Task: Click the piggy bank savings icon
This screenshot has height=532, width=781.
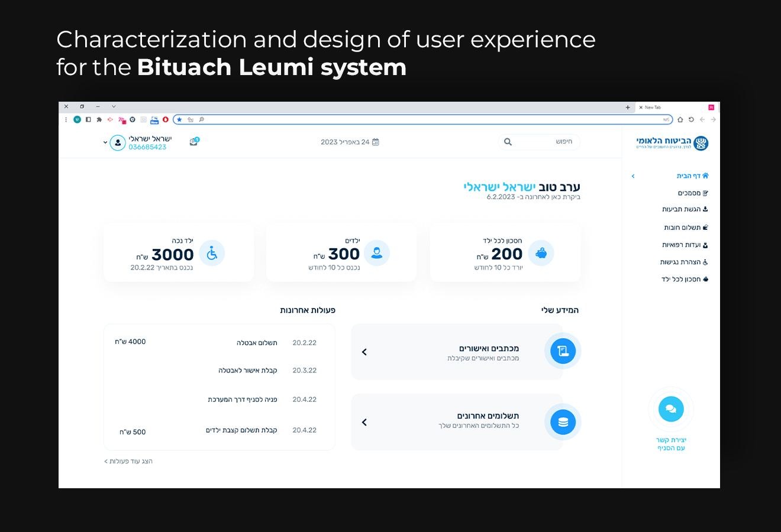Action: [541, 253]
